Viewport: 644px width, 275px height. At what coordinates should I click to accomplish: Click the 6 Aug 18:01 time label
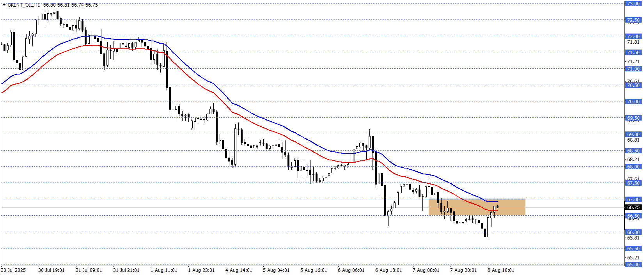click(389, 270)
